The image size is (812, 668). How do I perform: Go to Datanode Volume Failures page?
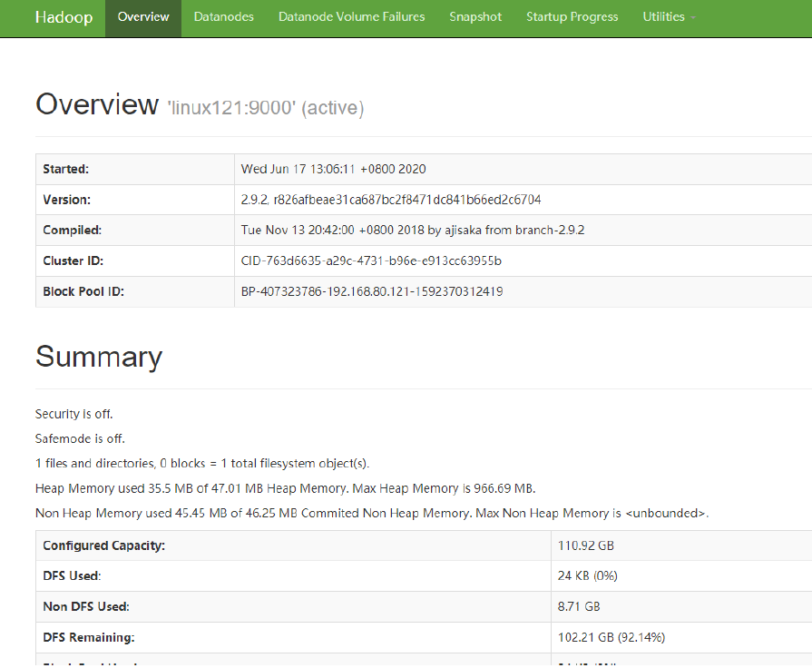(351, 17)
